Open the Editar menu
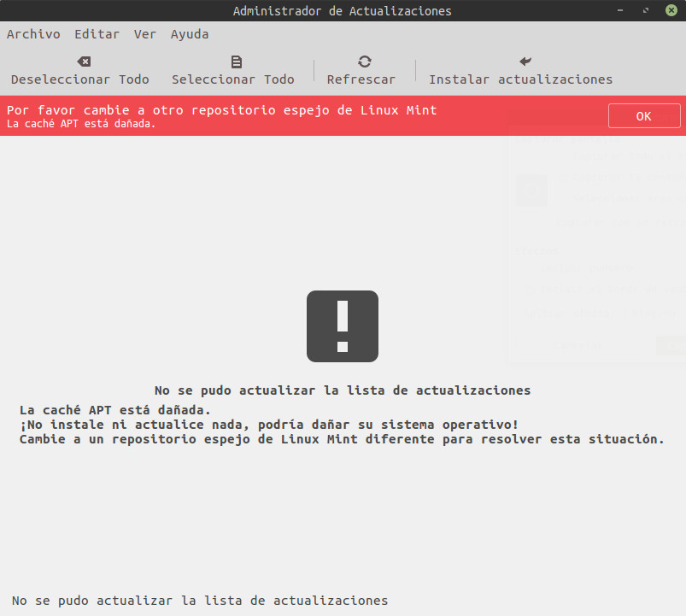 [97, 34]
